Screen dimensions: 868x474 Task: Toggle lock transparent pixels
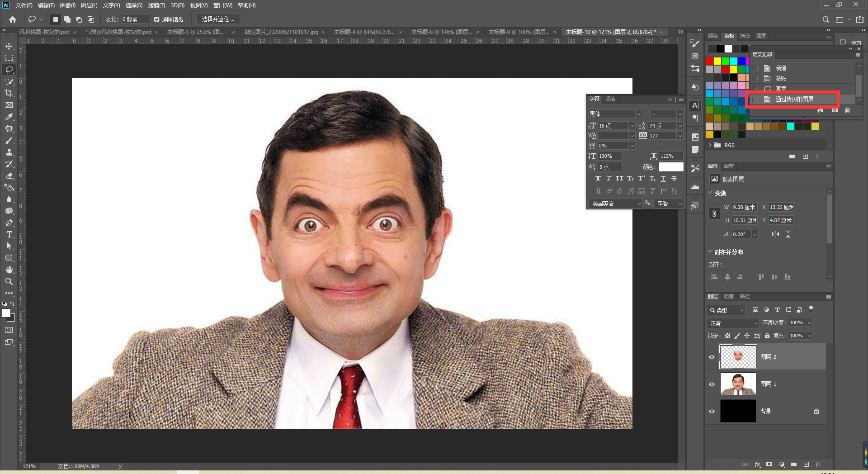(727, 336)
